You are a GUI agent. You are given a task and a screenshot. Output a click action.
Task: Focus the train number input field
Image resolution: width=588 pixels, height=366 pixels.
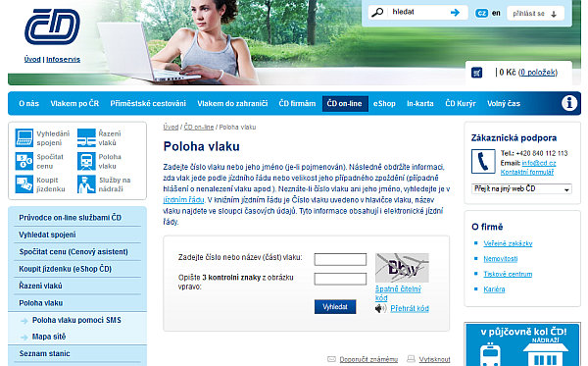tap(340, 259)
